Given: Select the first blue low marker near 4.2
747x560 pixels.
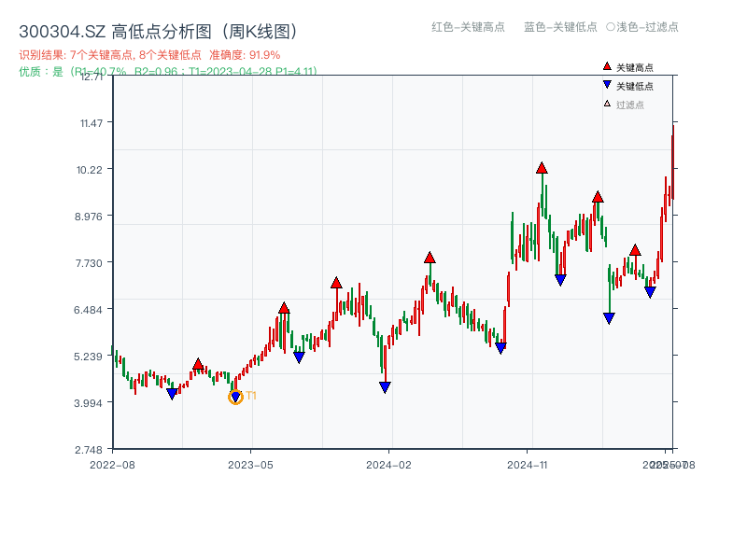Looking at the screenshot, I should (173, 394).
